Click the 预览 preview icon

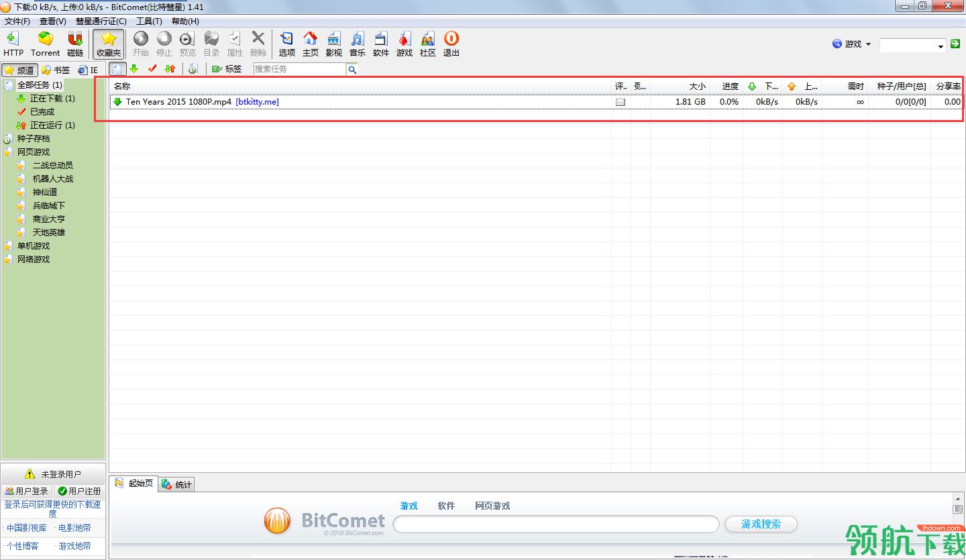click(x=188, y=44)
